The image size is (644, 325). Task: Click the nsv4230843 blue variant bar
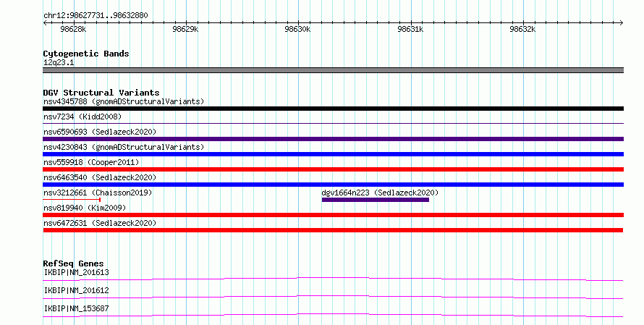click(333, 154)
